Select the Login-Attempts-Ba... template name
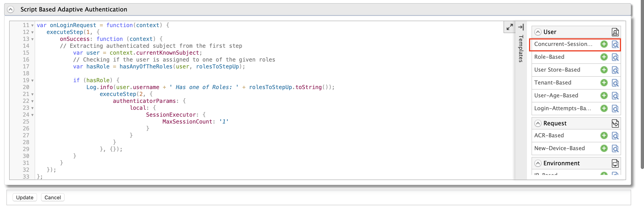This screenshot has width=644, height=208. (x=563, y=108)
